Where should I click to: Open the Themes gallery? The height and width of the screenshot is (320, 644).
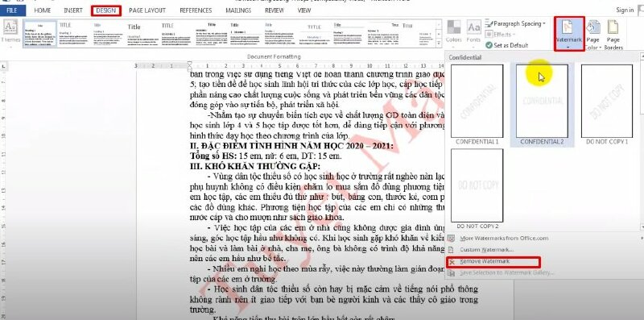point(10,33)
